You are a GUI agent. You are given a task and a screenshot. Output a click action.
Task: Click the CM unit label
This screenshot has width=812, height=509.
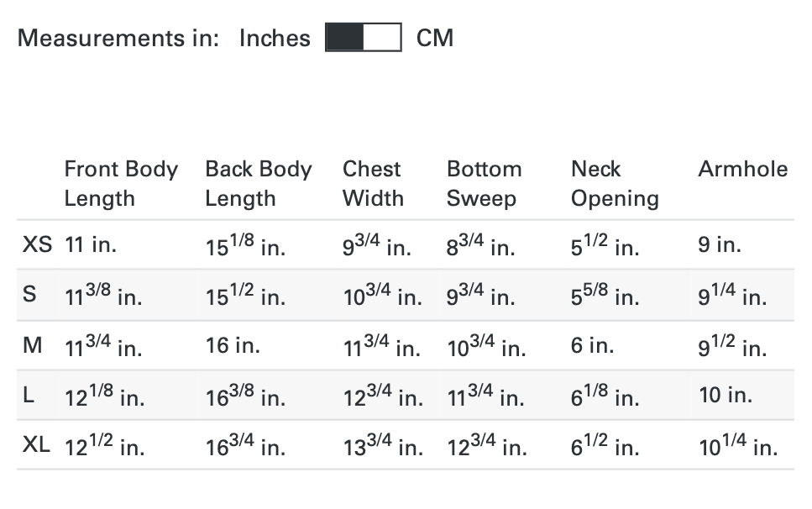click(435, 38)
